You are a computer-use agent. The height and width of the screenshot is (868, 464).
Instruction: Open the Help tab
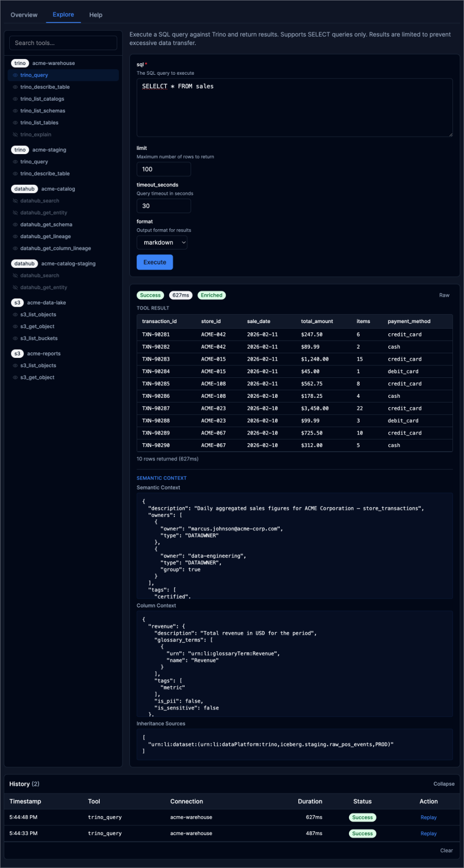(x=96, y=15)
